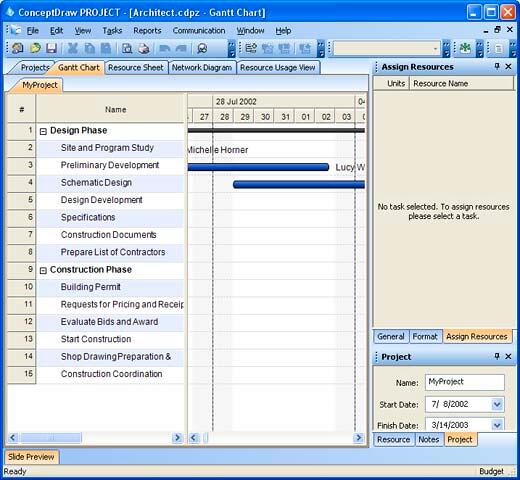Image resolution: width=520 pixels, height=480 pixels.
Task: Click the ConceptDraw document icon beside File menu
Action: coord(15,31)
